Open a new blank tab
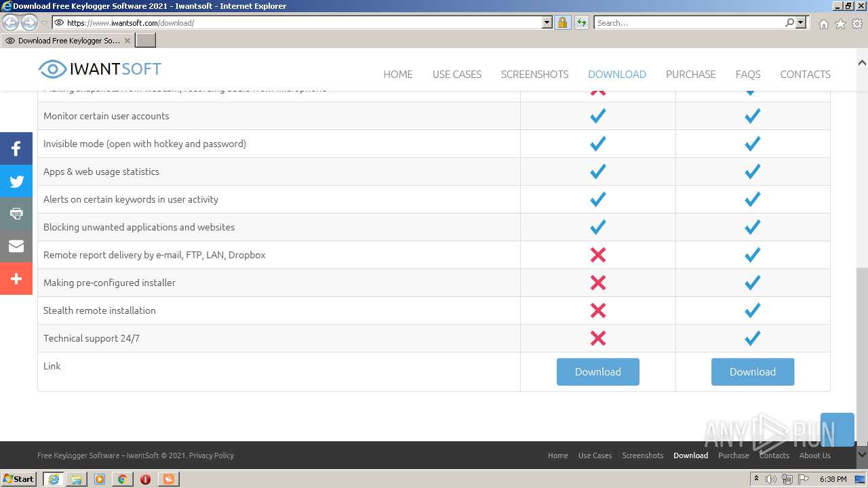 tap(146, 41)
